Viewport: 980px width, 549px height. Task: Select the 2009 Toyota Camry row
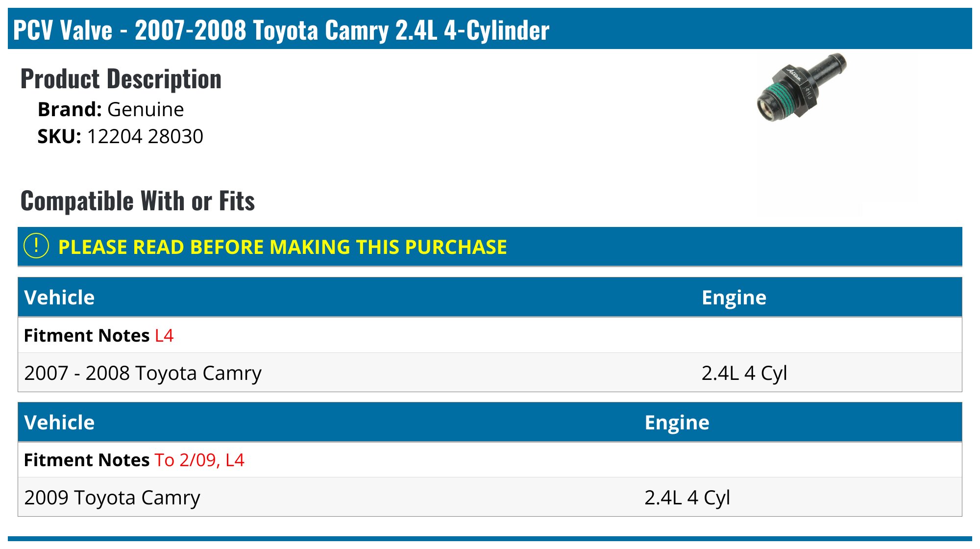pos(112,498)
